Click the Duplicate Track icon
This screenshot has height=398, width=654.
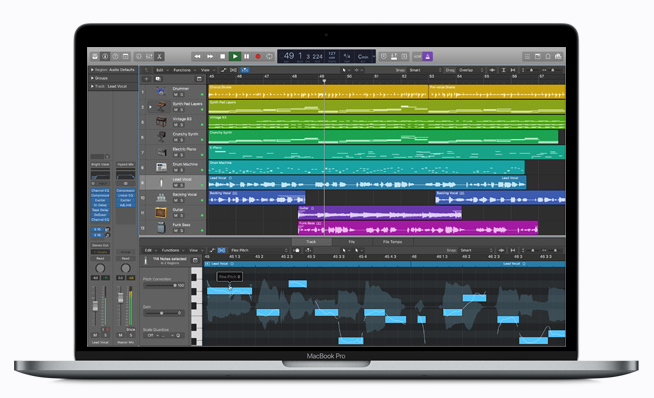coord(158,79)
